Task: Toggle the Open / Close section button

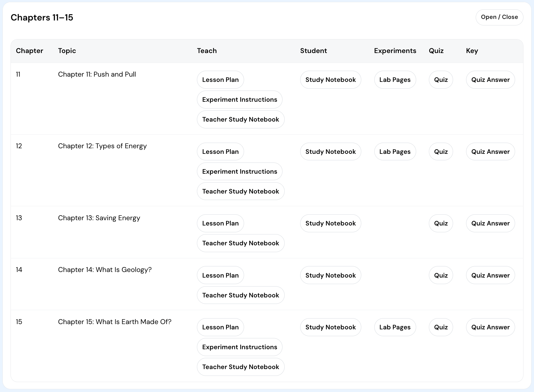Action: (x=499, y=17)
